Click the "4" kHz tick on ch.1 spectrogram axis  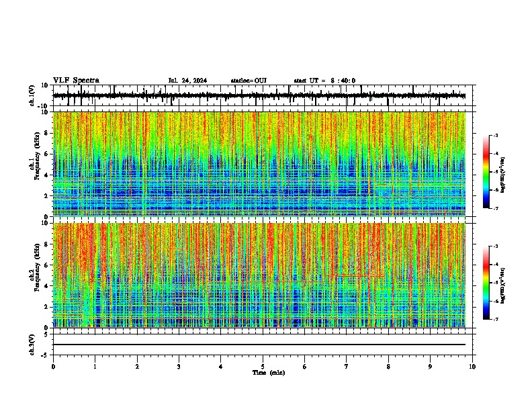[x=46, y=175]
